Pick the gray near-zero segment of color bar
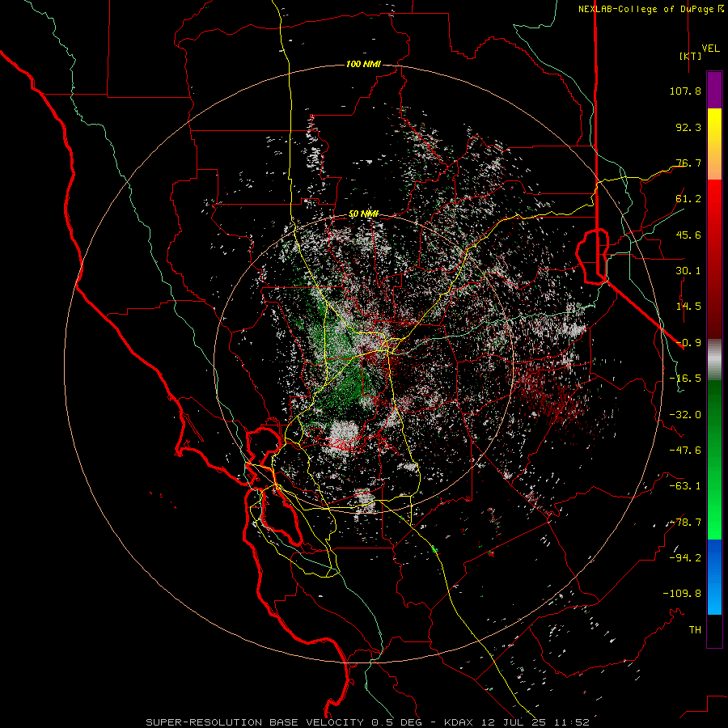This screenshot has height=728, width=728. coord(714,360)
